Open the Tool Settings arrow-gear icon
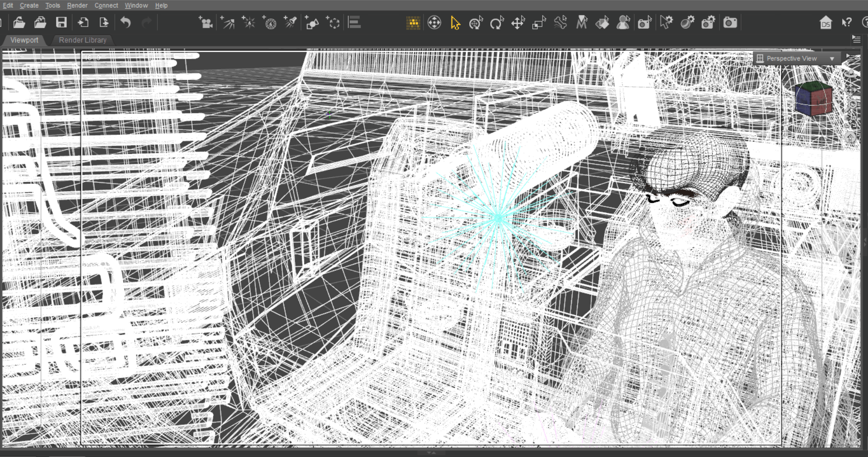This screenshot has width=868, height=457. pyautogui.click(x=666, y=22)
